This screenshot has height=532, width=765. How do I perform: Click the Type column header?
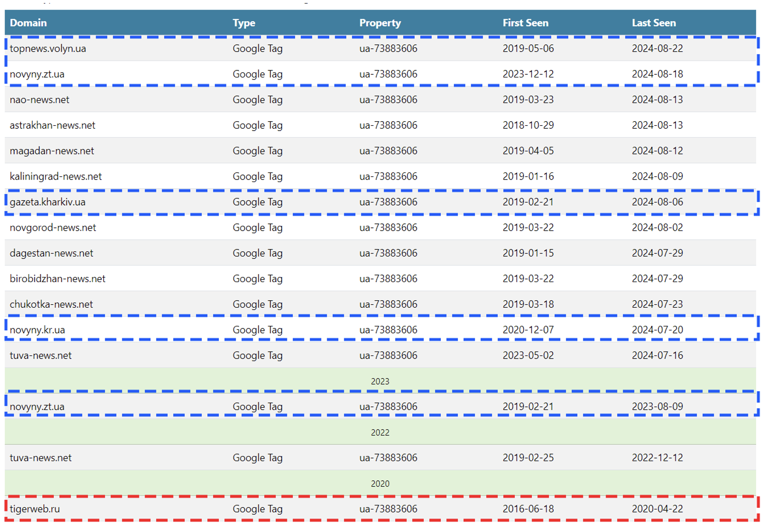(244, 23)
